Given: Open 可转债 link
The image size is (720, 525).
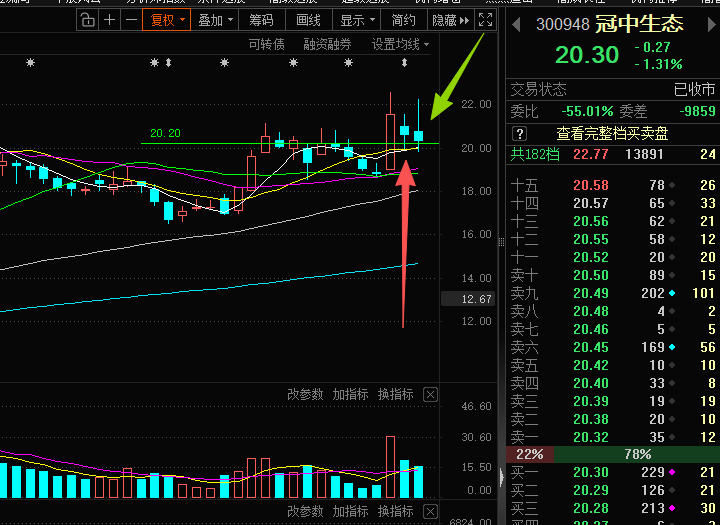Looking at the screenshot, I should (x=266, y=45).
